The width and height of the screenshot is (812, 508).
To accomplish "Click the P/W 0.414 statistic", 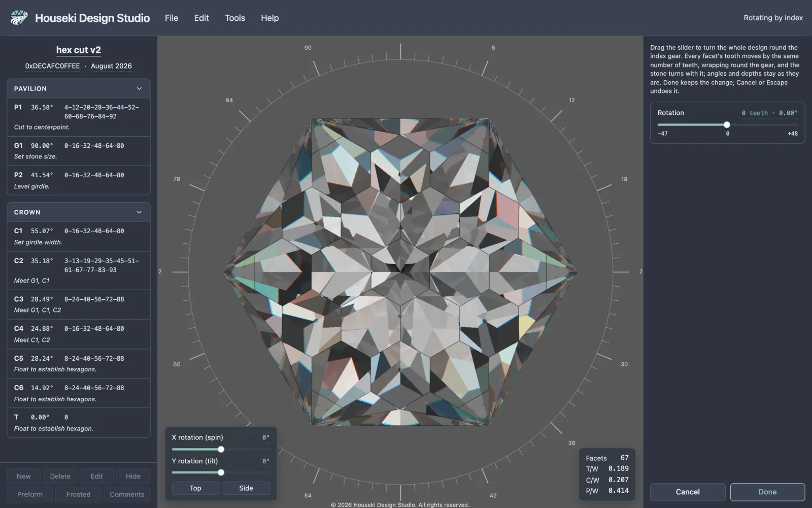I will 607,491.
